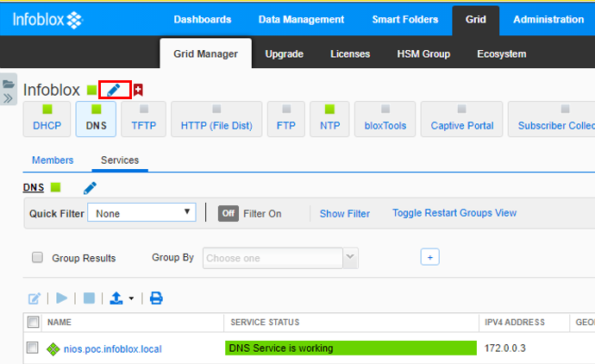Open the Data Management menu tab

pos(301,19)
